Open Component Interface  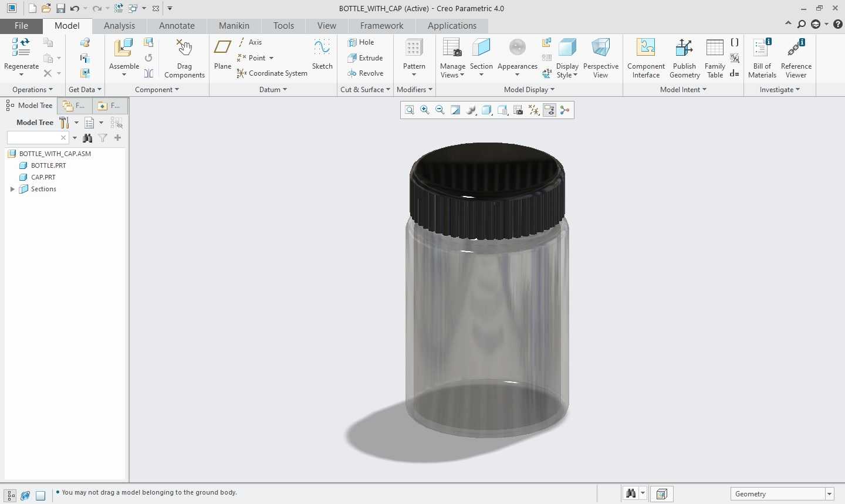click(646, 58)
